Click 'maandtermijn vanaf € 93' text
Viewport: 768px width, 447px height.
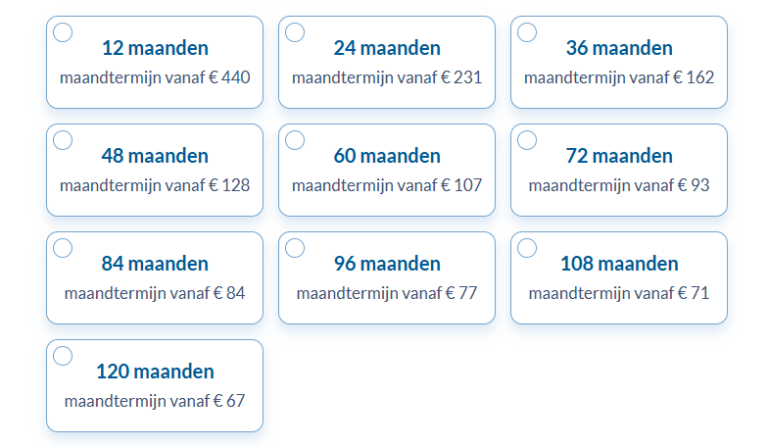click(x=619, y=185)
